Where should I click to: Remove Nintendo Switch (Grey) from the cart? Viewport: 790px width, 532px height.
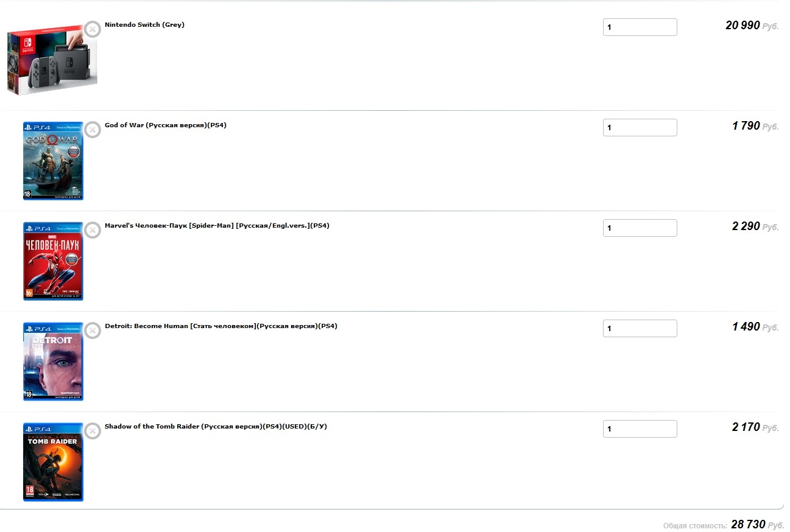tap(92, 29)
